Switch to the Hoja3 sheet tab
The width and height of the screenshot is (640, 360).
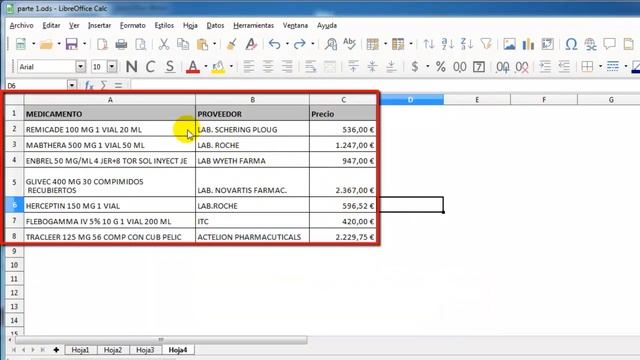click(145, 350)
